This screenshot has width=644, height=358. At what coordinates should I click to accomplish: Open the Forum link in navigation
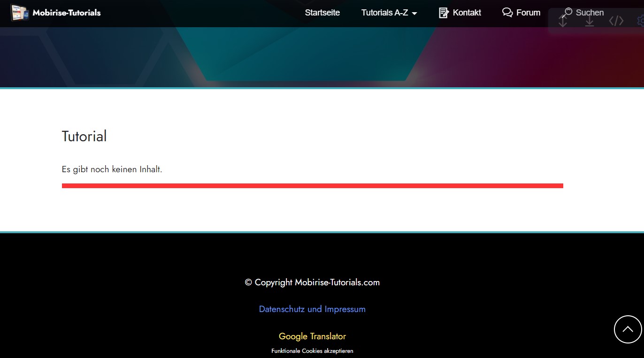[x=528, y=13]
